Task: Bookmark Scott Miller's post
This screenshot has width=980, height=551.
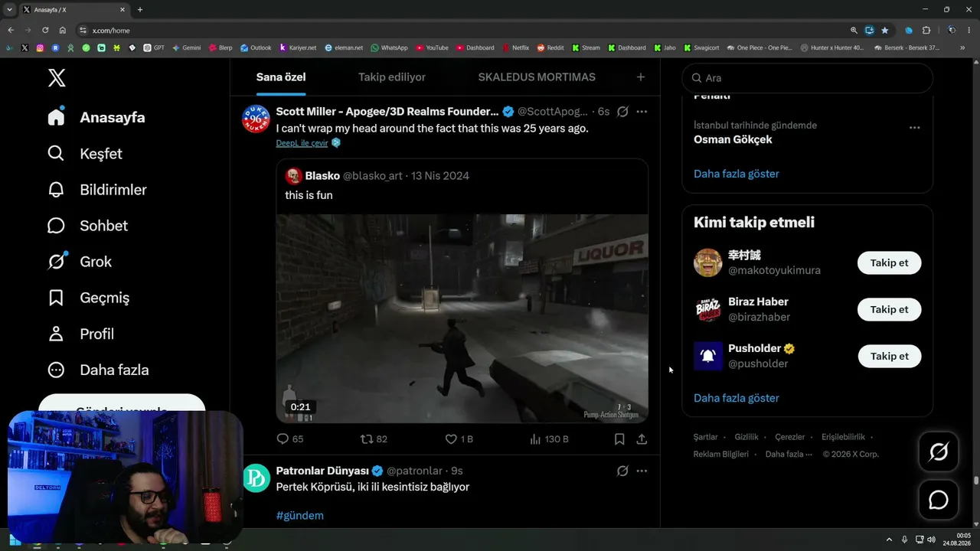Action: [619, 439]
